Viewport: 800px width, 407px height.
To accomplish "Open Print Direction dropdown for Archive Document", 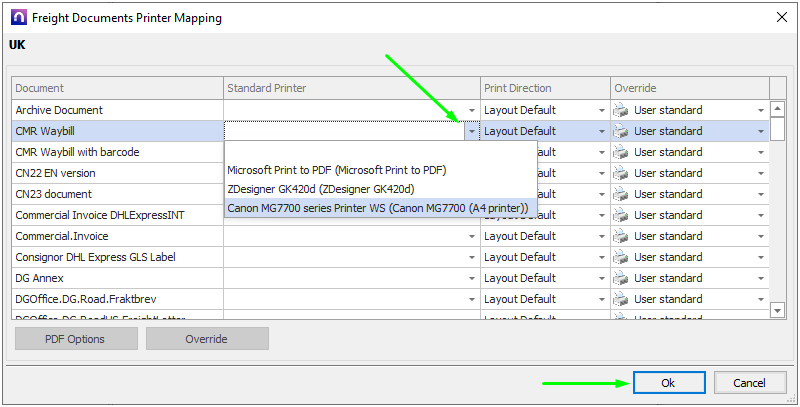I will [x=601, y=110].
